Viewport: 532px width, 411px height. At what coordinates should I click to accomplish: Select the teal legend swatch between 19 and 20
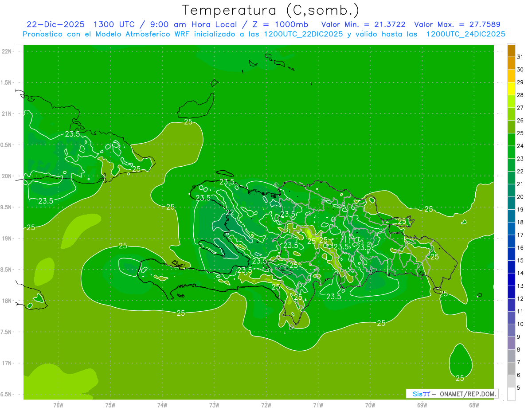coord(511,203)
